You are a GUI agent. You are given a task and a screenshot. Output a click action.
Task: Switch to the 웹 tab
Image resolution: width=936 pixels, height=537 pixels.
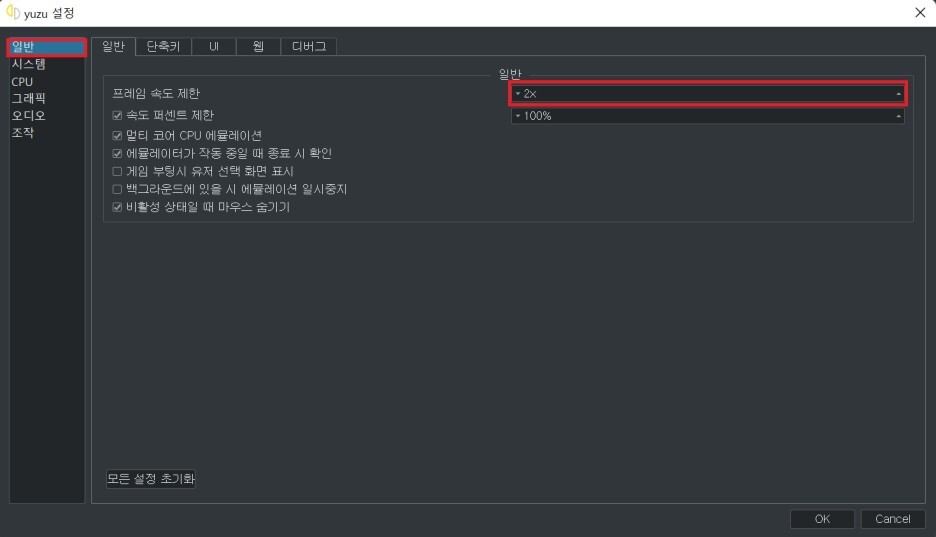(x=258, y=47)
